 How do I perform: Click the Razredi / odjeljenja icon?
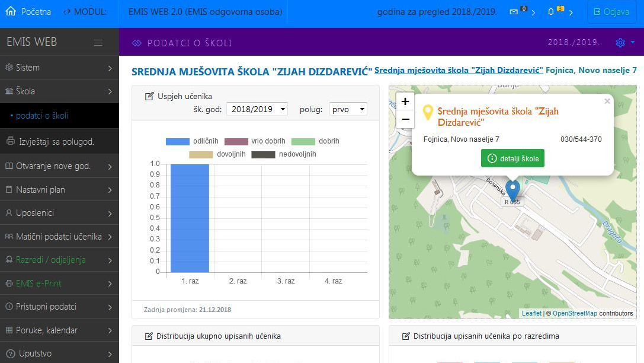[9, 260]
